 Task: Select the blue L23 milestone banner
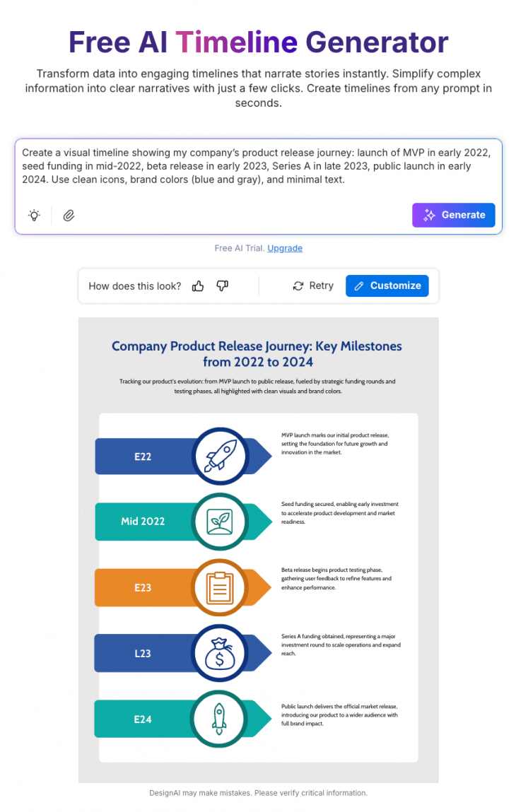143,653
